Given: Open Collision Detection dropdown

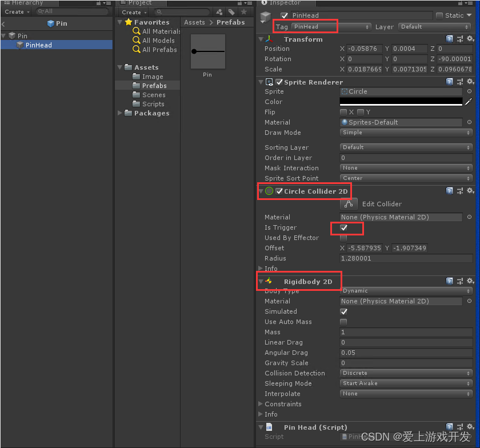Looking at the screenshot, I should pyautogui.click(x=406, y=373).
